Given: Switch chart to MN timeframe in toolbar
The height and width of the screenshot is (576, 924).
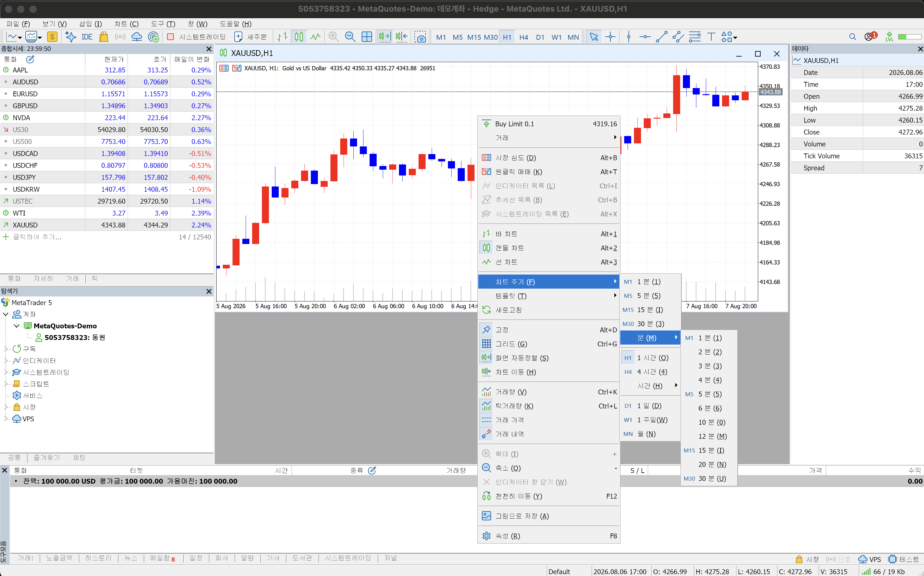Looking at the screenshot, I should click(x=573, y=37).
